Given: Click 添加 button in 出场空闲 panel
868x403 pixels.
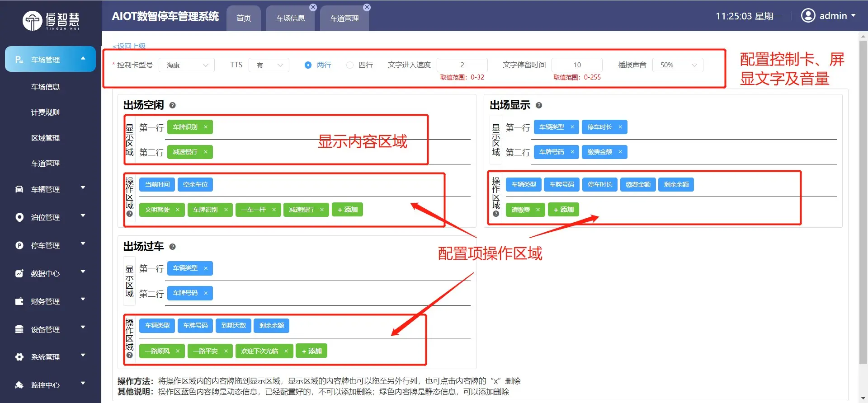Looking at the screenshot, I should [348, 210].
